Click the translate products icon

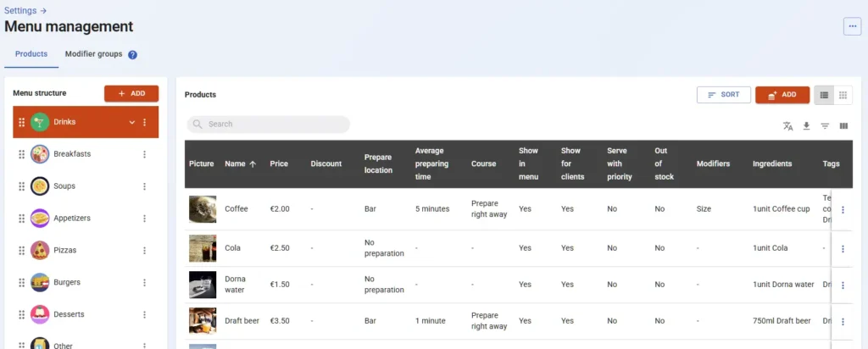[787, 126]
